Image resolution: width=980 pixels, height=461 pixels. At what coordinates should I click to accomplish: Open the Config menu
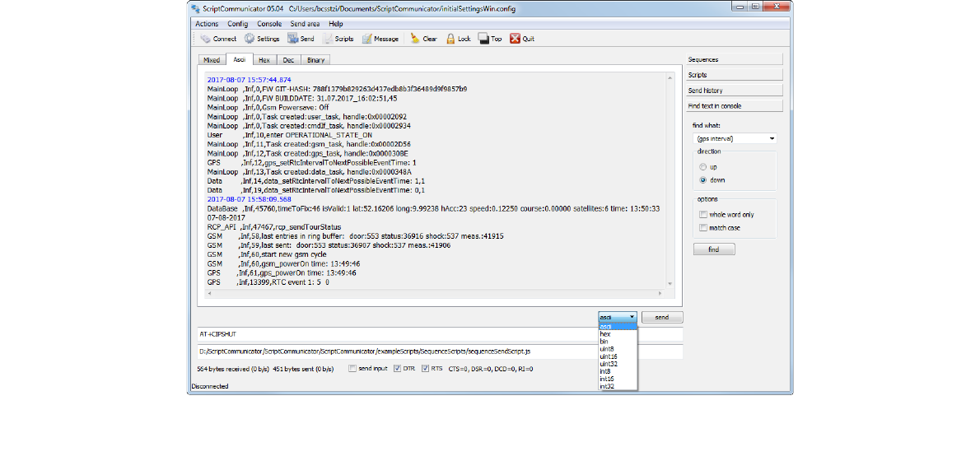click(x=237, y=24)
